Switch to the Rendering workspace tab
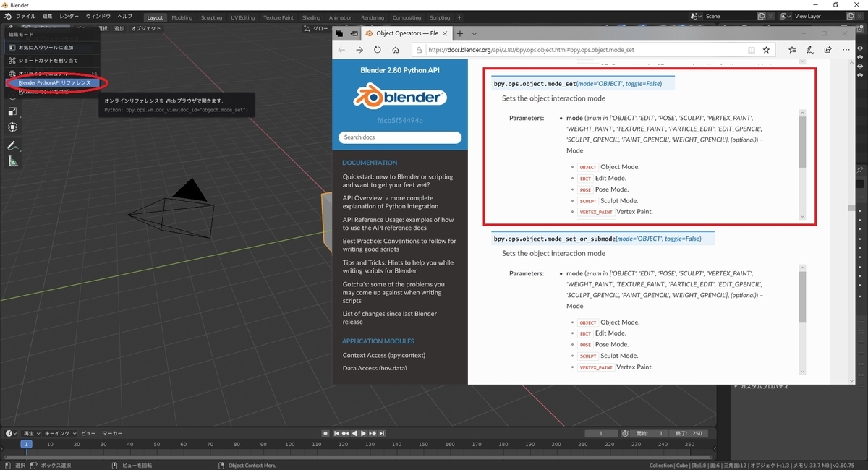Viewport: 868px width, 470px height. pyautogui.click(x=373, y=17)
